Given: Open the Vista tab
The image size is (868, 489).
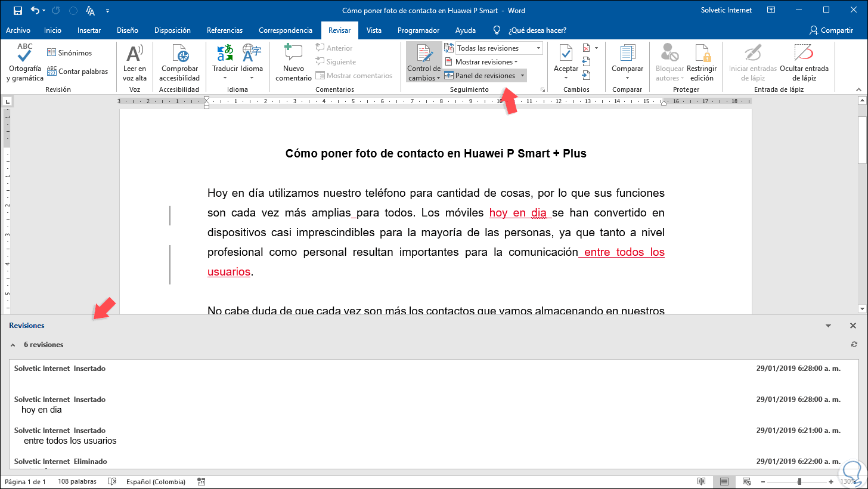Looking at the screenshot, I should click(374, 30).
